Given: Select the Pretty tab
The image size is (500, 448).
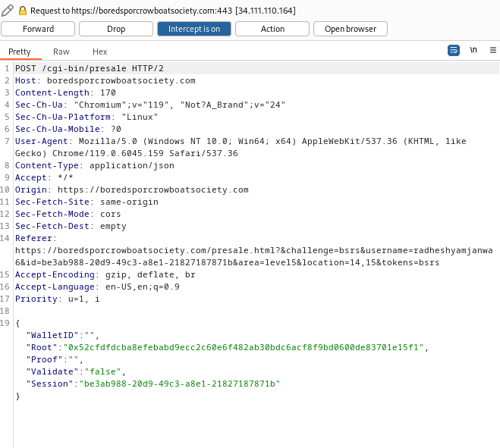Looking at the screenshot, I should (20, 52).
